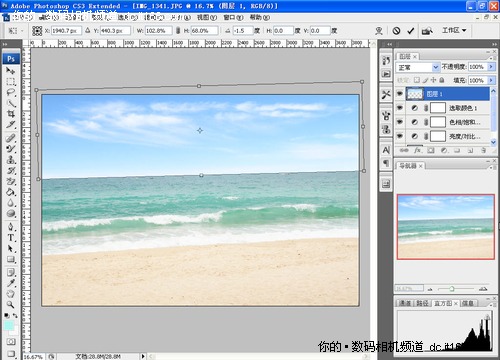The width and height of the screenshot is (500, 360).
Task: Switch to the 路径 paths tab
Action: click(422, 303)
